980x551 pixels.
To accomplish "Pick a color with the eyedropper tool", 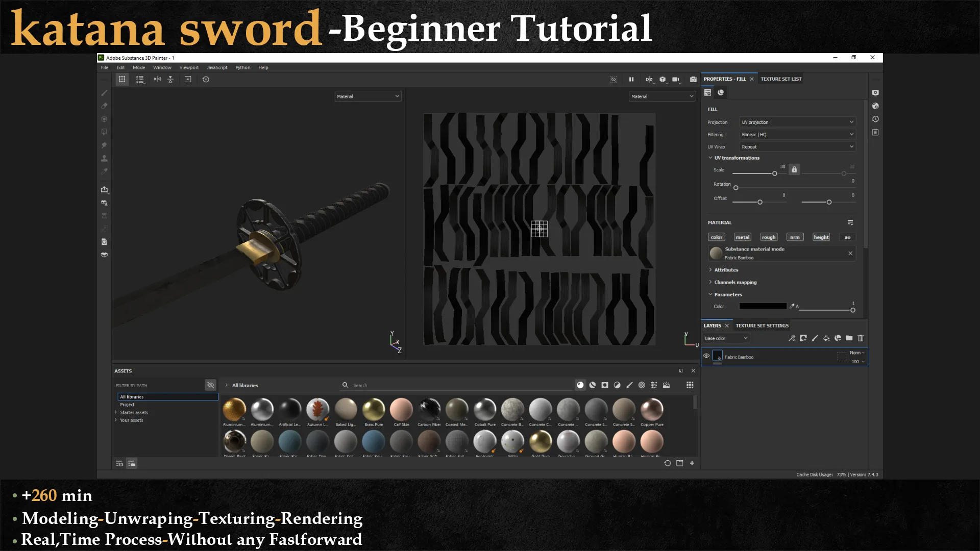I will pos(104,172).
